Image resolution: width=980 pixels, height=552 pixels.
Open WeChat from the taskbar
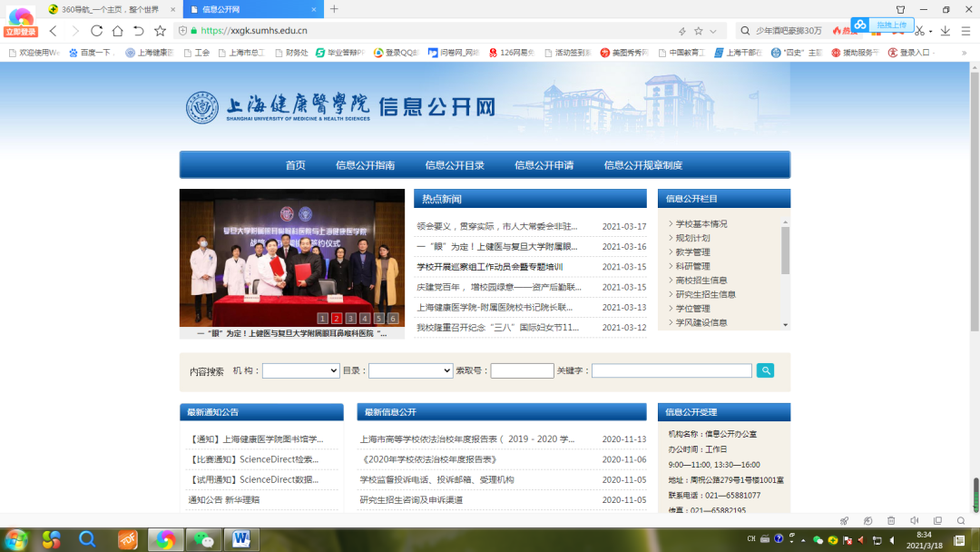point(203,539)
